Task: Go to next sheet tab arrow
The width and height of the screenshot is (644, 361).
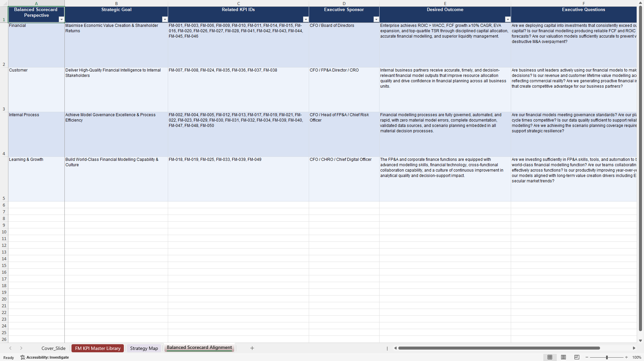Action: click(x=21, y=348)
